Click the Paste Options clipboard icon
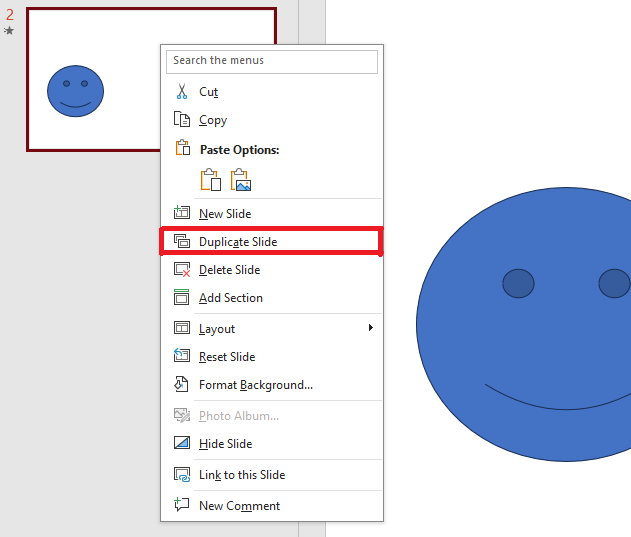The width and height of the screenshot is (631, 537). click(181, 149)
